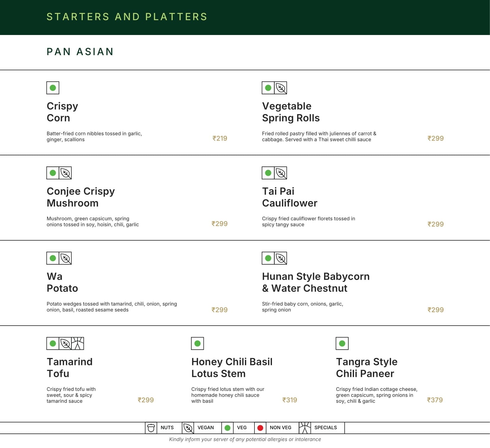Click the veg icon above Crispy Corn
Viewport: 490px width, 448px height.
53,88
